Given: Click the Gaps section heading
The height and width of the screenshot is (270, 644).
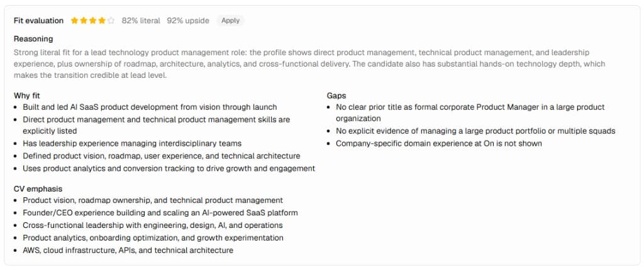Looking at the screenshot, I should (336, 95).
